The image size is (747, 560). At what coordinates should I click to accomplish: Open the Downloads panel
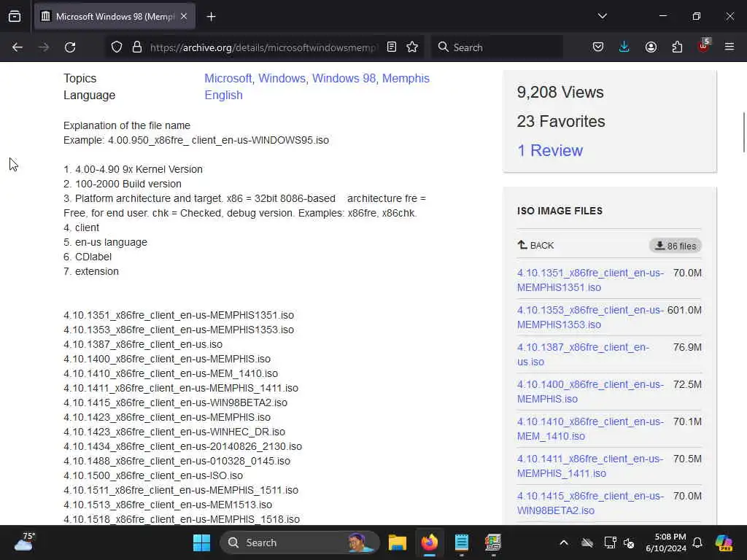tap(624, 47)
